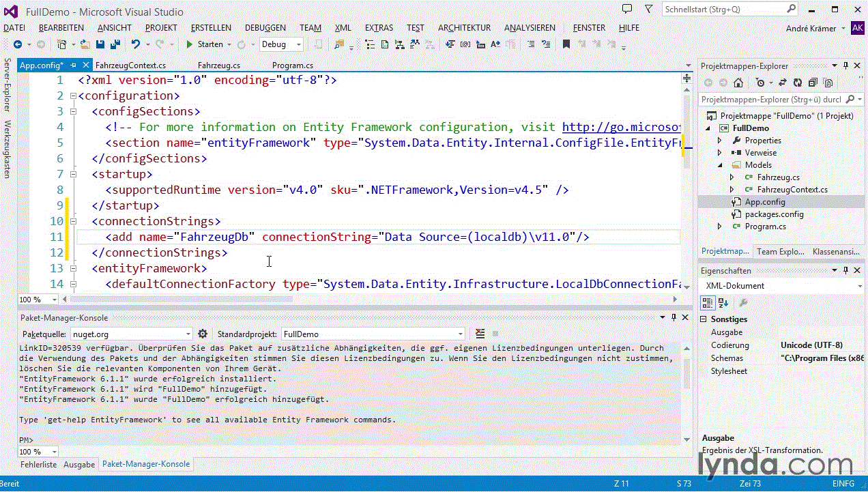Viewport: 868px width, 492px height.
Task: Select Program.cs in the solution tree
Action: [x=765, y=227]
